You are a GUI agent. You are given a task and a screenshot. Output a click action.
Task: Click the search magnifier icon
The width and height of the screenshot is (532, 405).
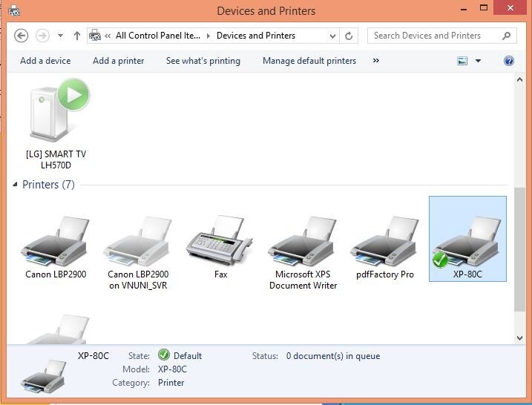[x=506, y=36]
